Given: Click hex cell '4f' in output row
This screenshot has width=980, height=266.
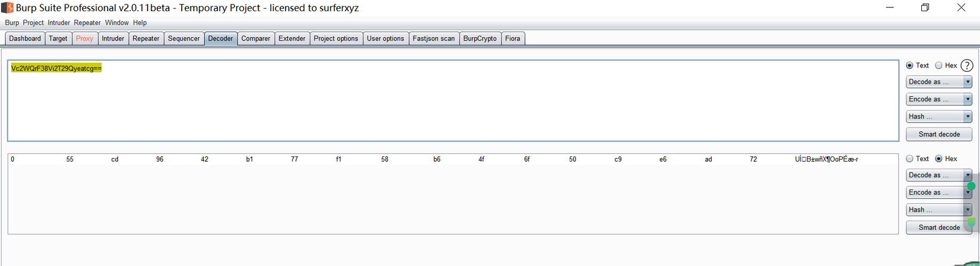Looking at the screenshot, I should tap(481, 159).
